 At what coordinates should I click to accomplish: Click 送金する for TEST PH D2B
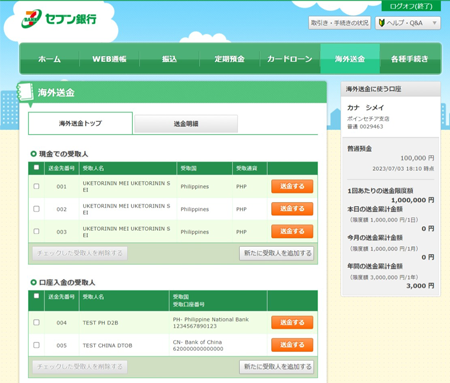coord(292,322)
